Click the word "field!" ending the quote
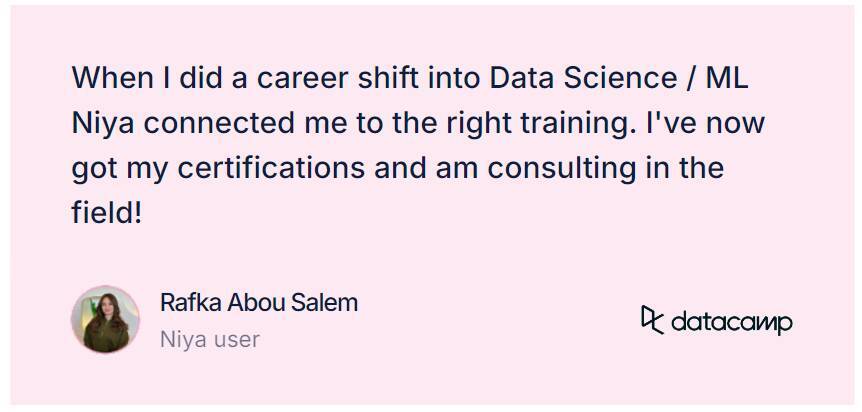Image resolution: width=862 pixels, height=412 pixels. pos(107,212)
